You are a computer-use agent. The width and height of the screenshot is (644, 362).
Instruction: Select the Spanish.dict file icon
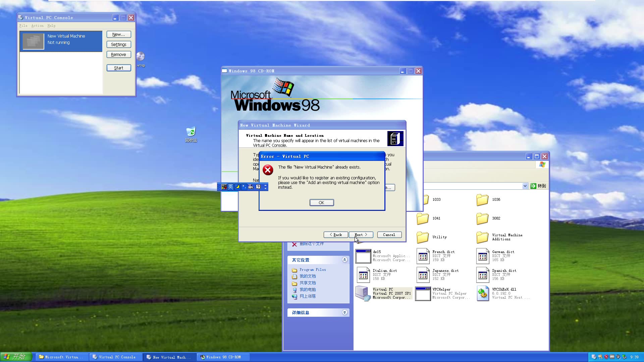point(482,275)
